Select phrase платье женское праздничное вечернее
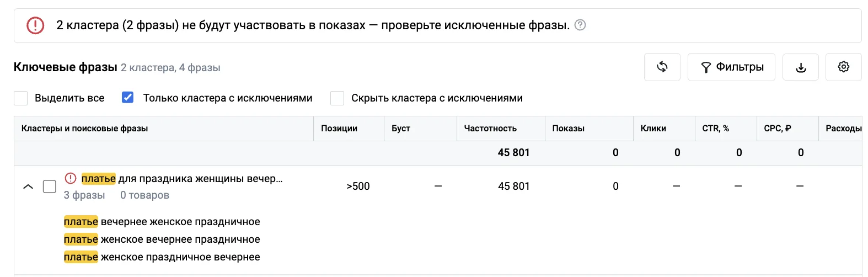This screenshot has width=868, height=277. (162, 257)
